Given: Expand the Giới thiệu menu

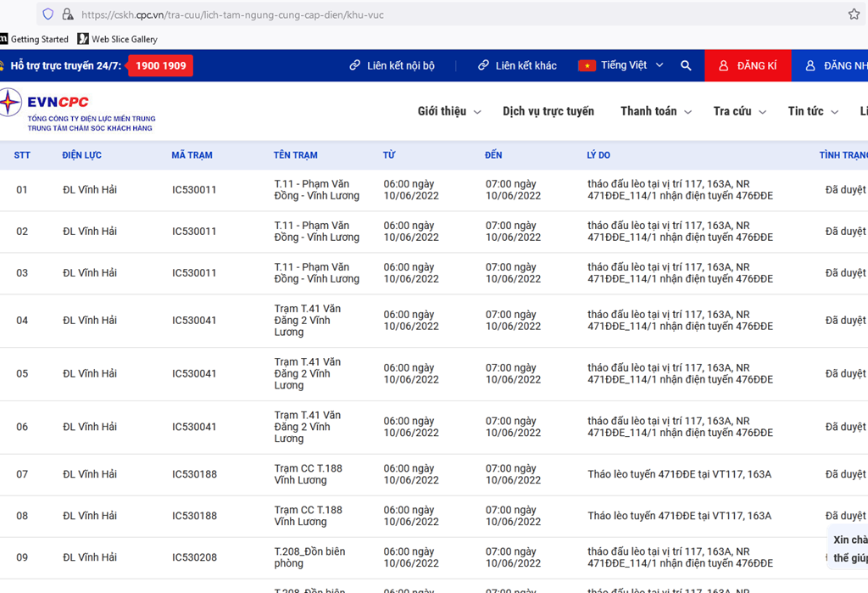Looking at the screenshot, I should coord(449,111).
